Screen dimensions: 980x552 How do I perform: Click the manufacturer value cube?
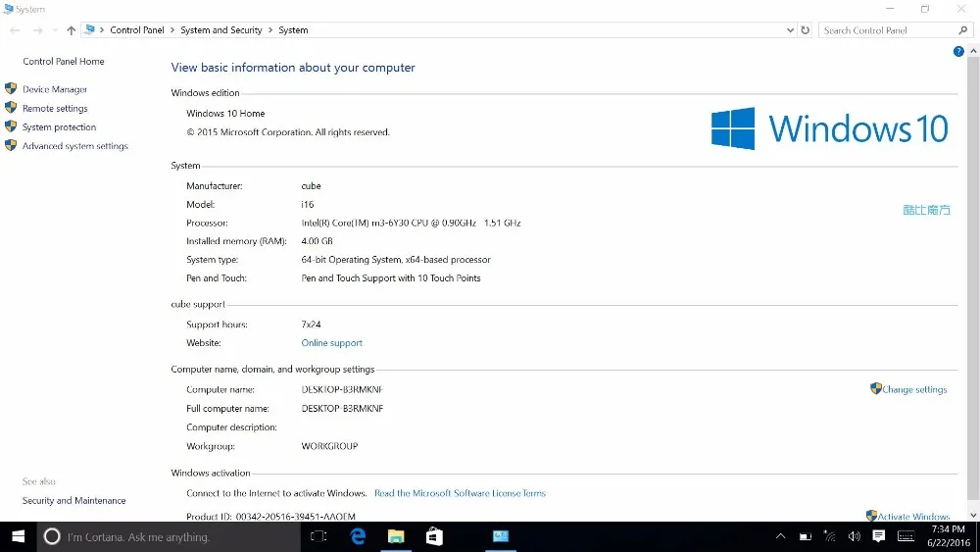point(311,185)
